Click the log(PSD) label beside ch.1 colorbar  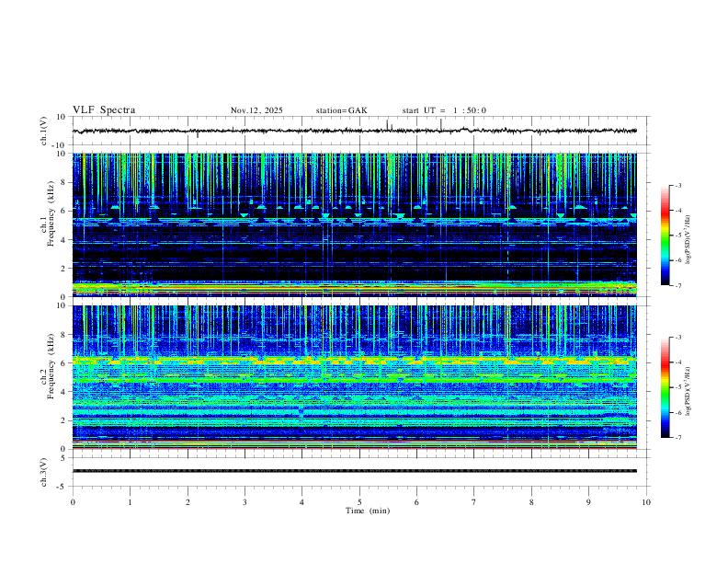point(688,240)
